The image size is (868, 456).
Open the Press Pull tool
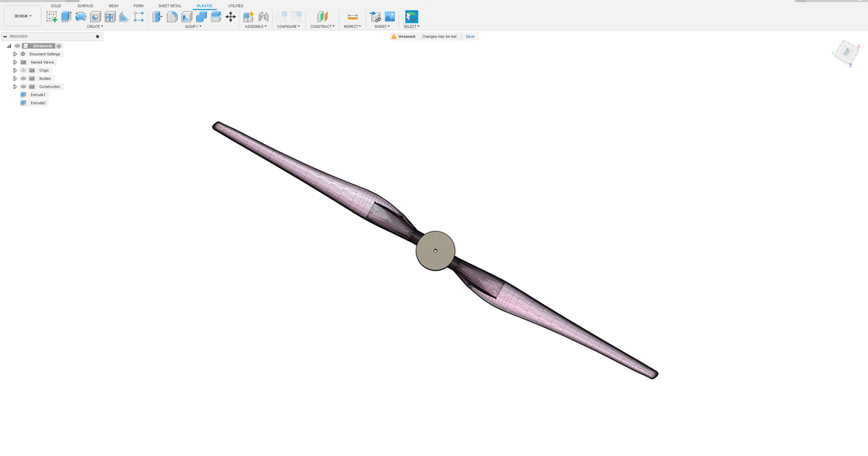[156, 16]
